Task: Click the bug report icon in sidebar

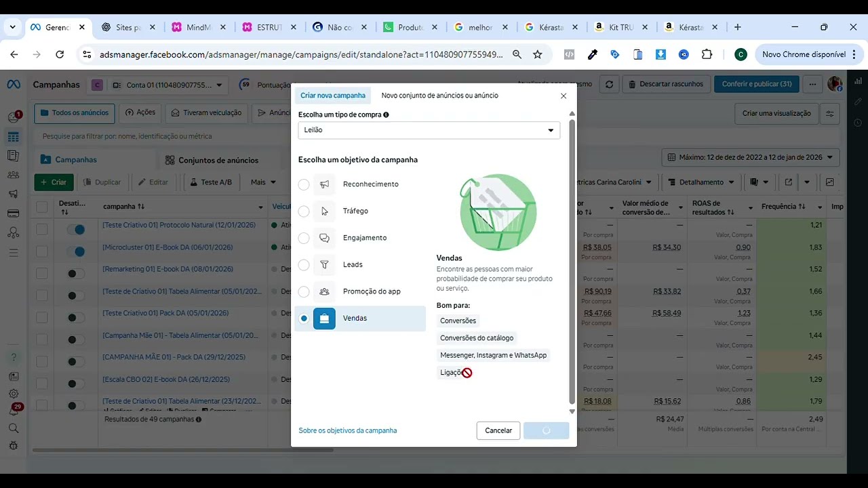Action: [14, 446]
